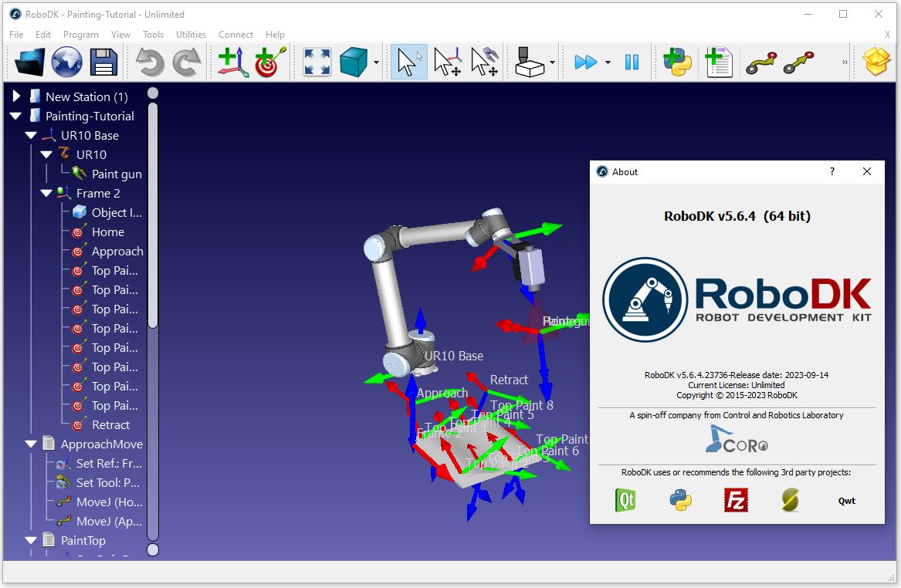Viewport: 901px width, 588px height.
Task: Show more toolbar items via overflow chevron
Action: click(845, 62)
